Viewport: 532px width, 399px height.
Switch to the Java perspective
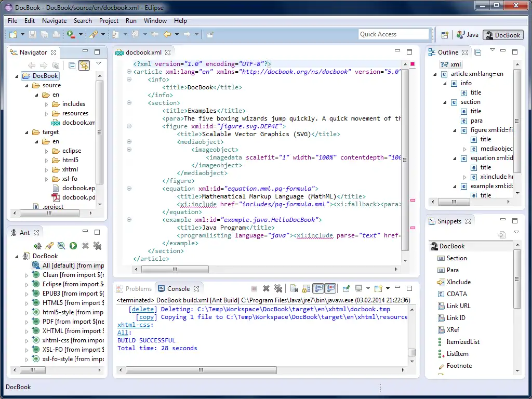pos(468,35)
